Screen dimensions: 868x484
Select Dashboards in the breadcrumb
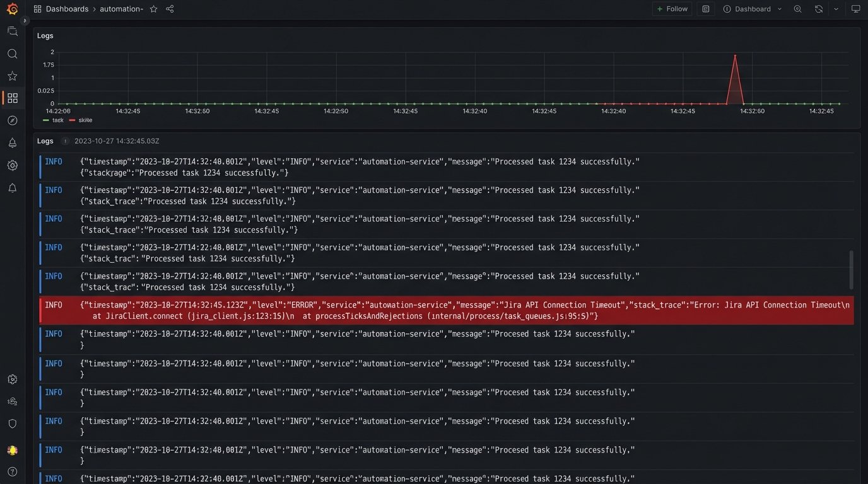67,9
